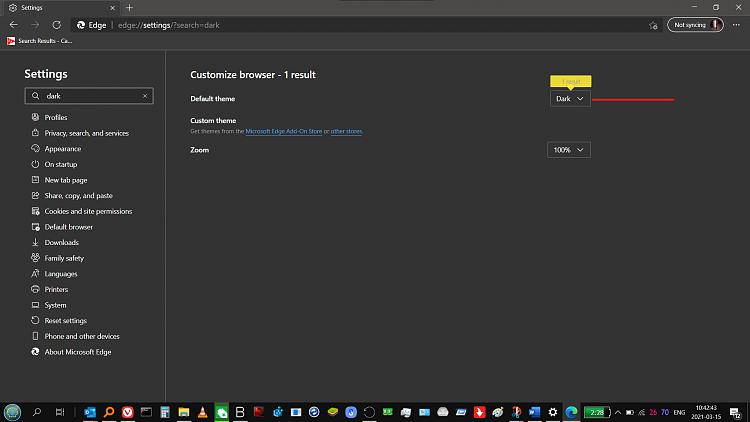Open Share, copy, and paste settings
Image resolution: width=750 pixels, height=422 pixels.
(x=78, y=196)
